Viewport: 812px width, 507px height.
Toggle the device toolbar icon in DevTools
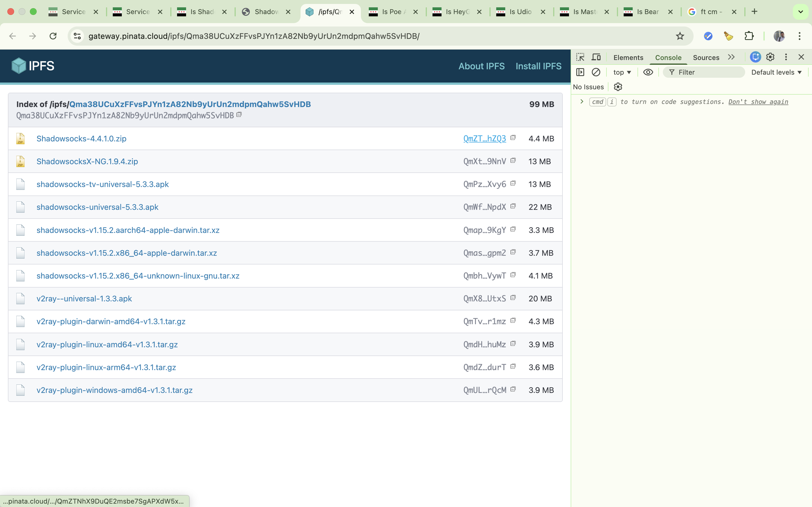pos(596,57)
